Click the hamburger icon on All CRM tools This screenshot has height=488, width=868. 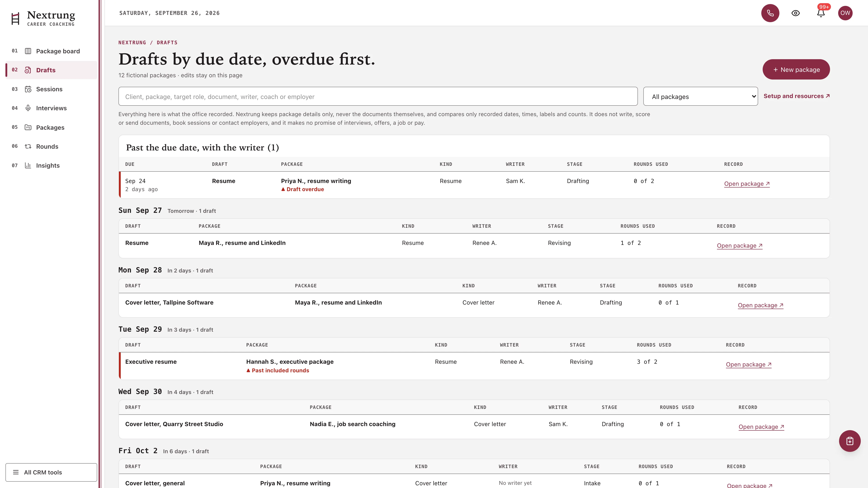[16, 472]
